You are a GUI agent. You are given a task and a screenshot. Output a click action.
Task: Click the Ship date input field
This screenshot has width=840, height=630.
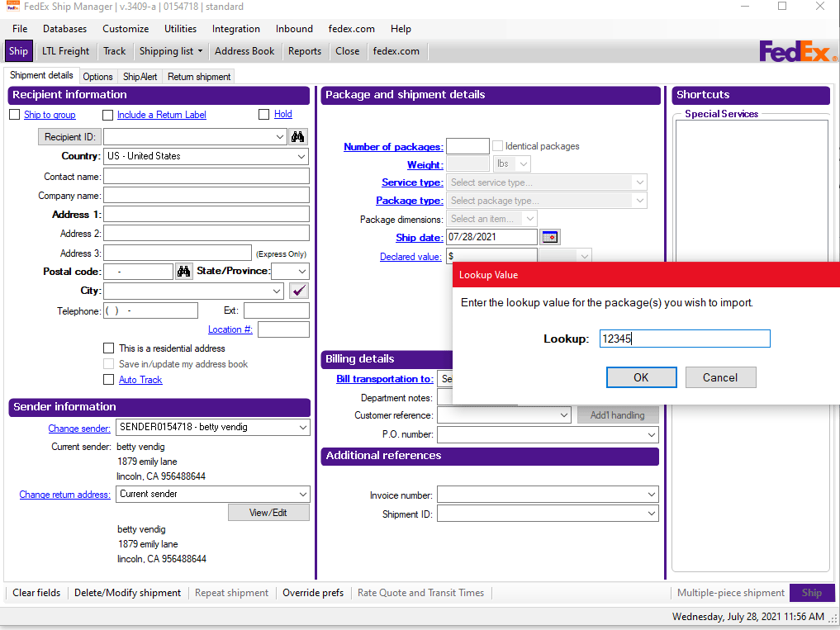coord(492,237)
